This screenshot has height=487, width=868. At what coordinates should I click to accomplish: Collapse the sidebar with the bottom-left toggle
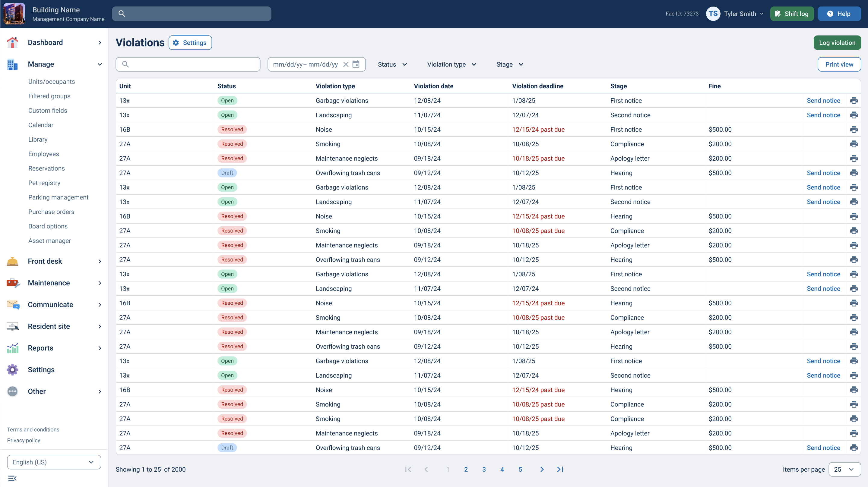(12, 478)
